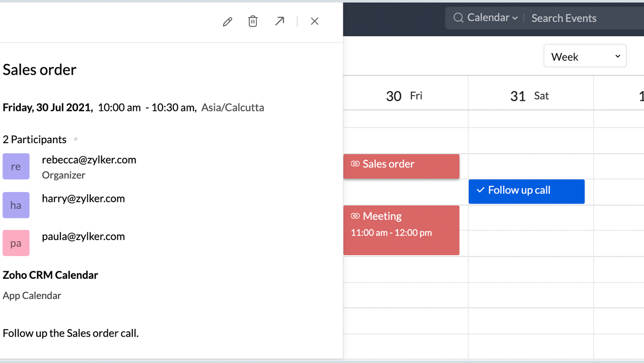Click the dot next to 2 Participants

click(x=76, y=139)
